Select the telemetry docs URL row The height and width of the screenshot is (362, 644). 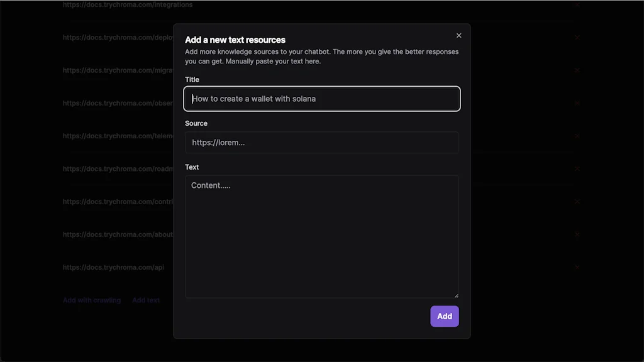coord(112,135)
